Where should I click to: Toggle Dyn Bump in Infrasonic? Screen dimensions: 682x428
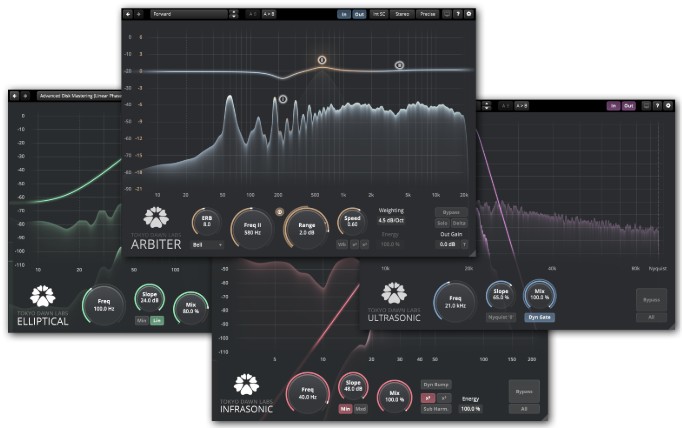pyautogui.click(x=436, y=385)
